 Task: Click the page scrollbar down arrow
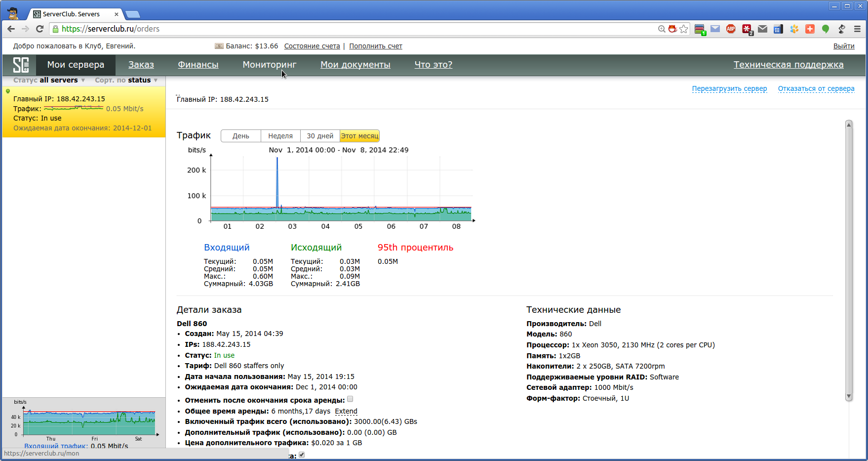(849, 396)
